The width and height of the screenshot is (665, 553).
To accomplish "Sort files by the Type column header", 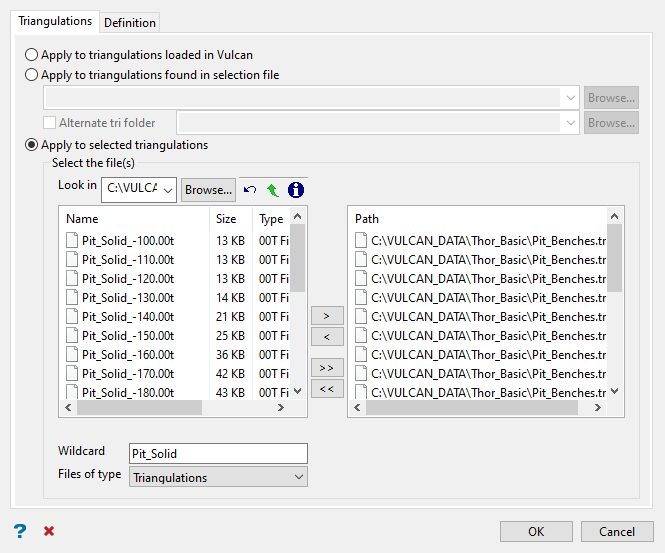I will (x=271, y=219).
